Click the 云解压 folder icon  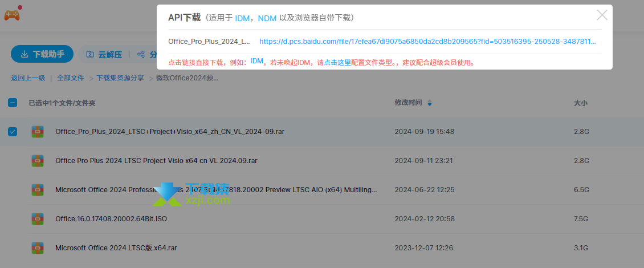[90, 54]
